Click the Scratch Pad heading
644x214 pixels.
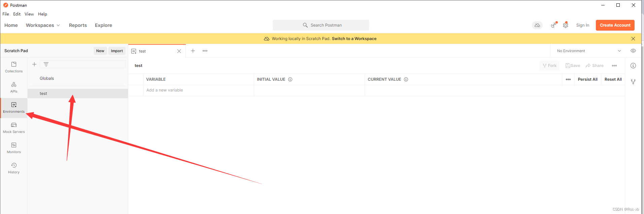[x=16, y=51]
